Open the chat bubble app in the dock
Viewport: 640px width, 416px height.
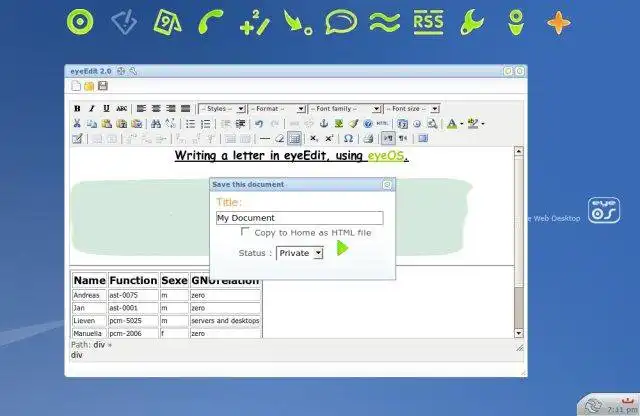[341, 22]
